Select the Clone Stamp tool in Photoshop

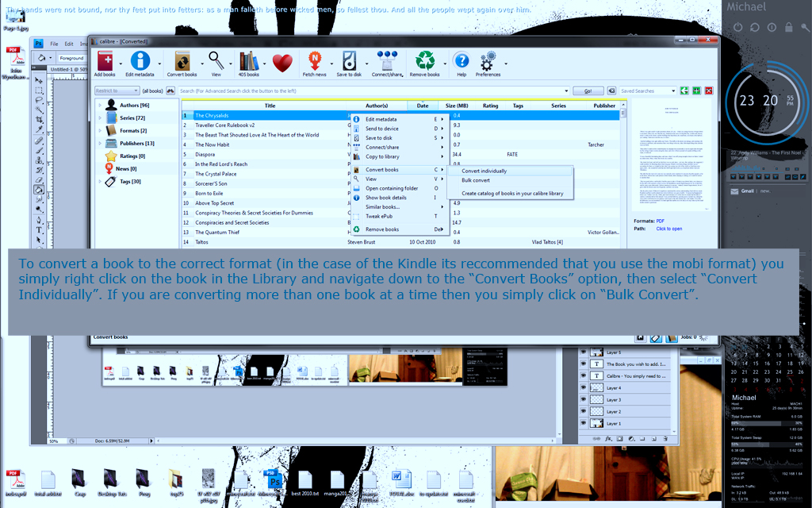pyautogui.click(x=39, y=160)
